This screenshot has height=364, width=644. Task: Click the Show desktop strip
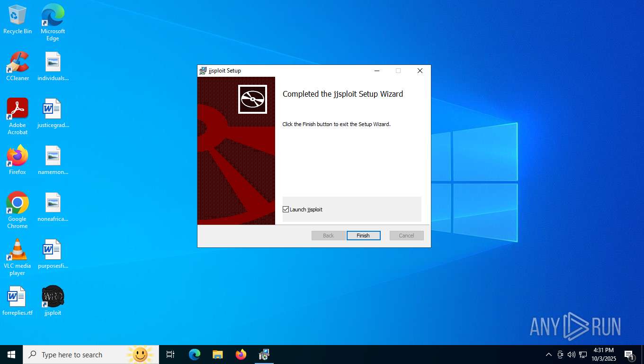click(643, 355)
